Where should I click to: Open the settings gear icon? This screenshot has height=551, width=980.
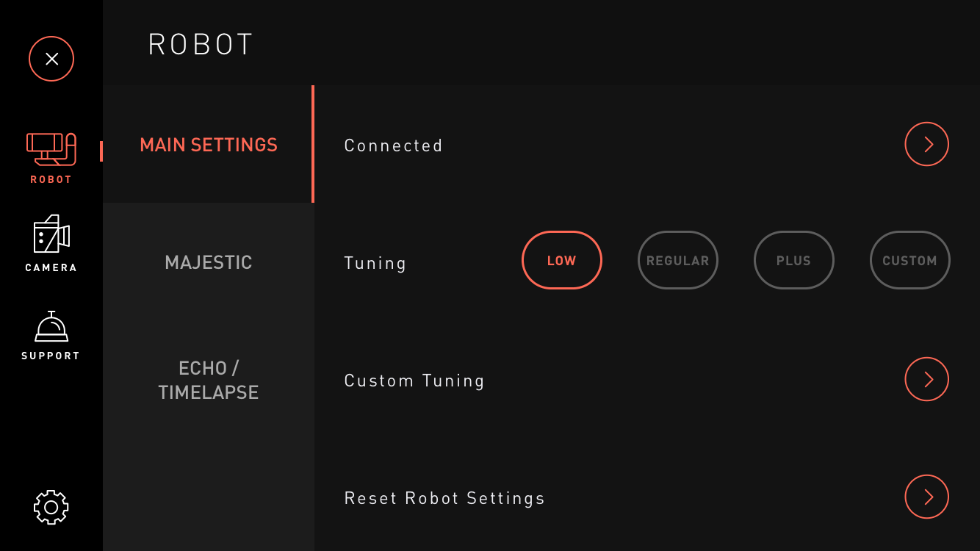point(51,507)
